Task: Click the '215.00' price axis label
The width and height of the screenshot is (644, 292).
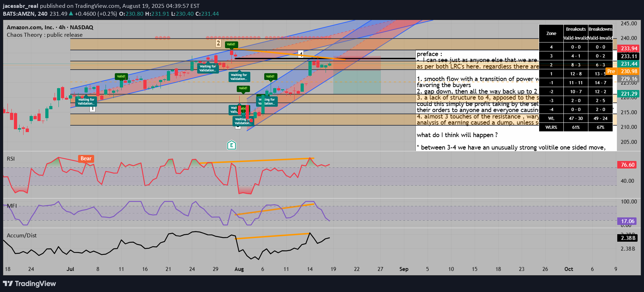Action: click(x=629, y=112)
